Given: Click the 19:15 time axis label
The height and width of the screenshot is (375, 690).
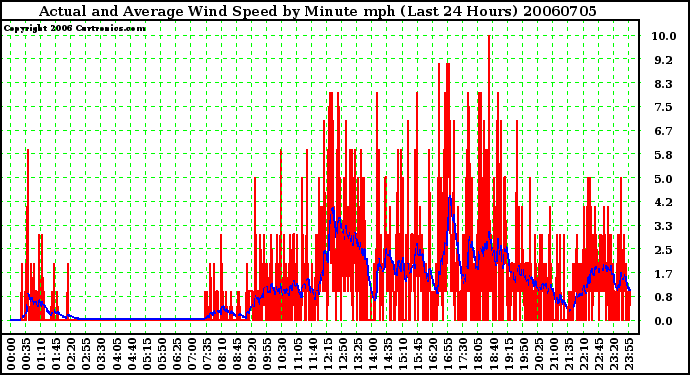Looking at the screenshot, I should pyautogui.click(x=508, y=354).
